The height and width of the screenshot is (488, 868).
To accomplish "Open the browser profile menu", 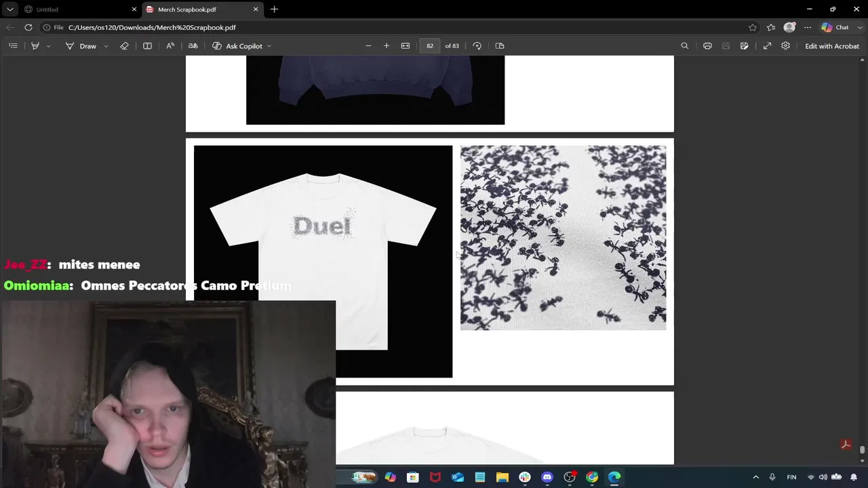I will coord(789,27).
